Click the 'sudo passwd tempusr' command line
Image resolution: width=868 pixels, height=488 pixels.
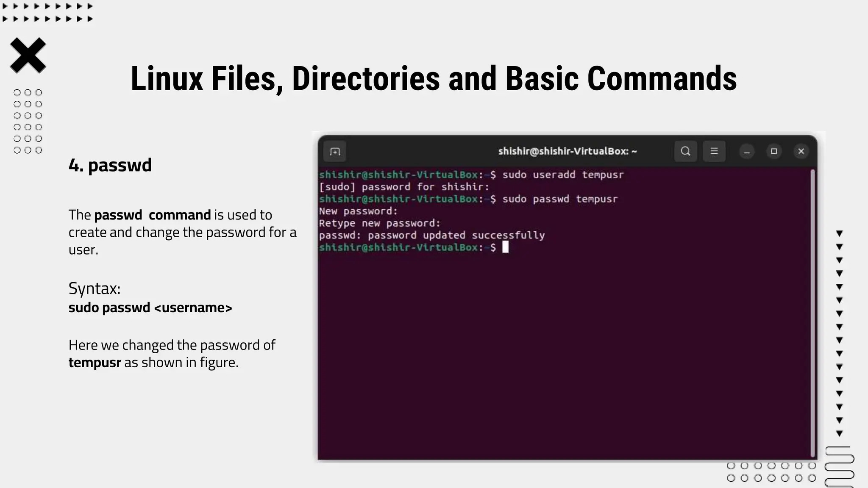[559, 199]
